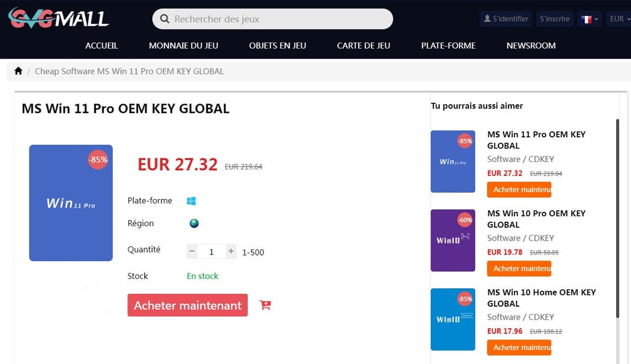
Task: Open the MONNAIE DU JEU menu
Action: pos(184,46)
